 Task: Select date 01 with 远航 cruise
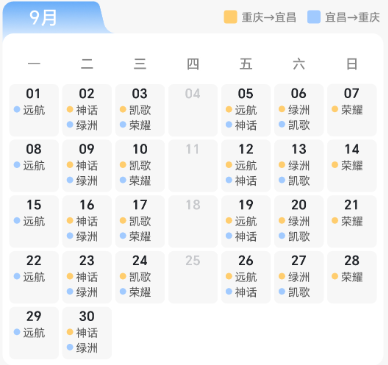34,110
